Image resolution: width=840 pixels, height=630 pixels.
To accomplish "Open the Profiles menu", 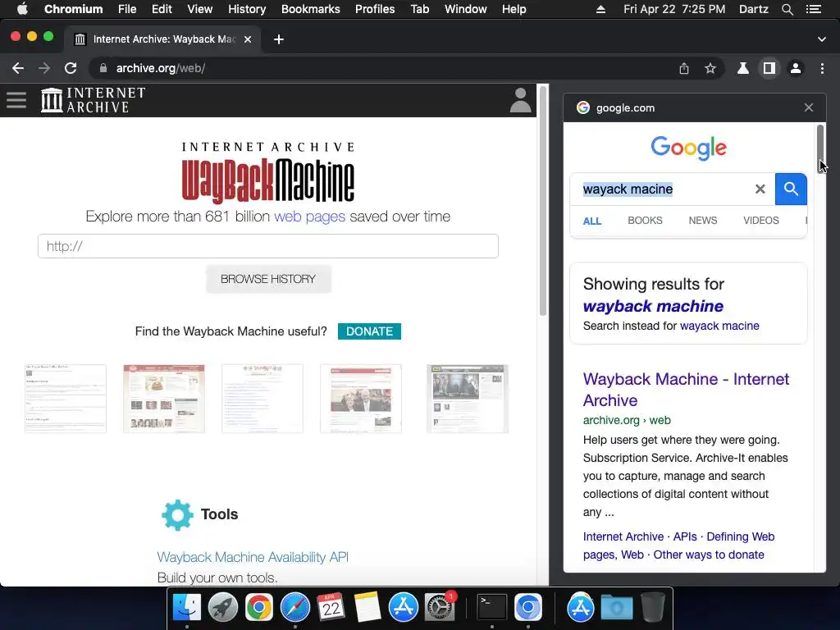I will click(x=374, y=9).
